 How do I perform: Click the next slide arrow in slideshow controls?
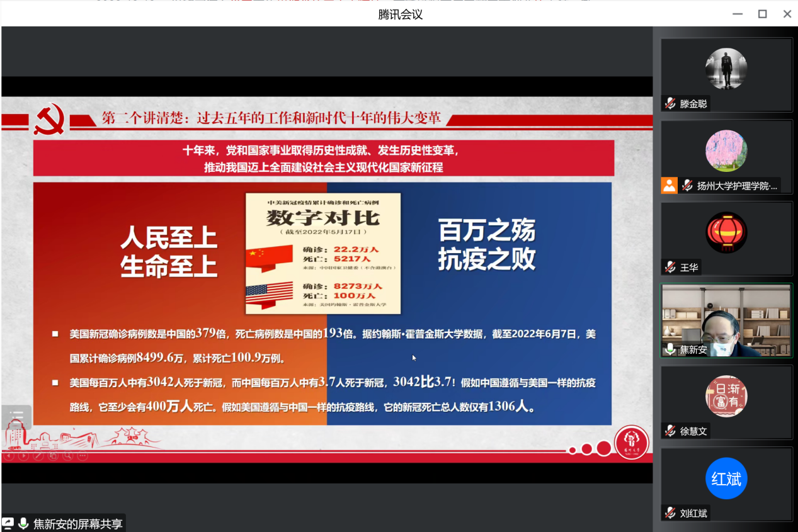(23, 456)
